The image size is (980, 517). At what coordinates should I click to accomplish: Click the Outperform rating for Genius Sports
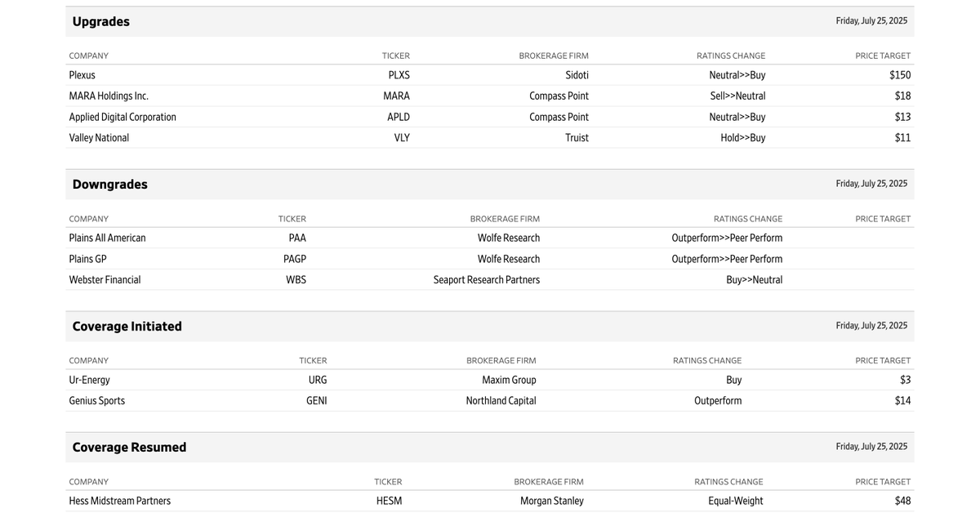(719, 401)
